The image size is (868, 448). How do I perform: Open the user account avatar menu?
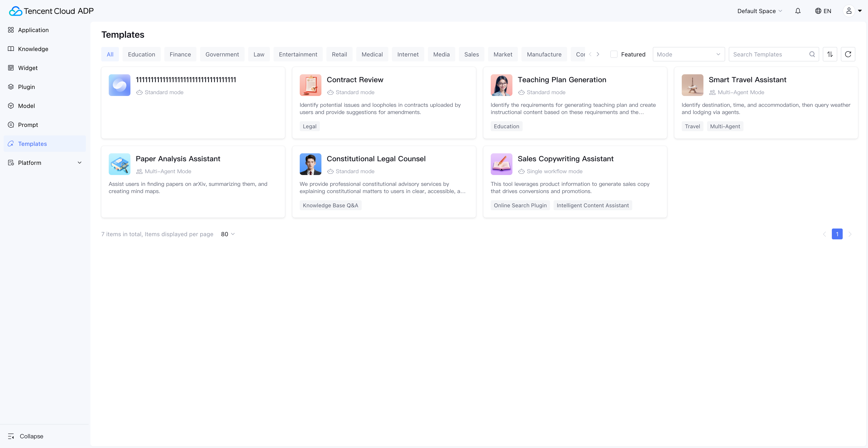tap(849, 11)
